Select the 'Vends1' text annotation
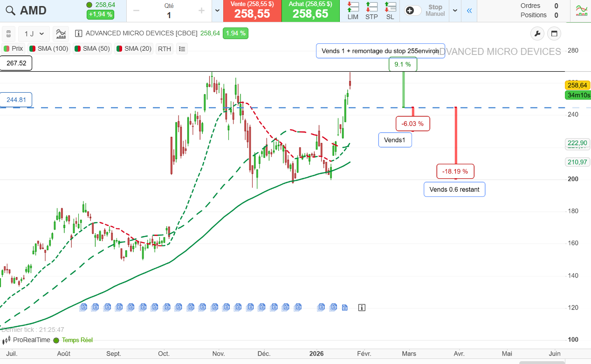This screenshot has height=364, width=591. 395,140
